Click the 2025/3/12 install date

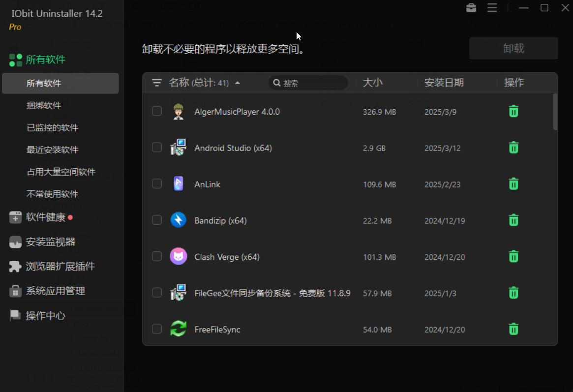tap(442, 149)
